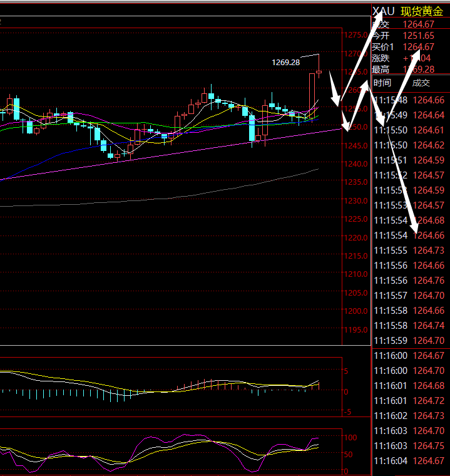Select the tick row priced 1264.73

[409, 251]
